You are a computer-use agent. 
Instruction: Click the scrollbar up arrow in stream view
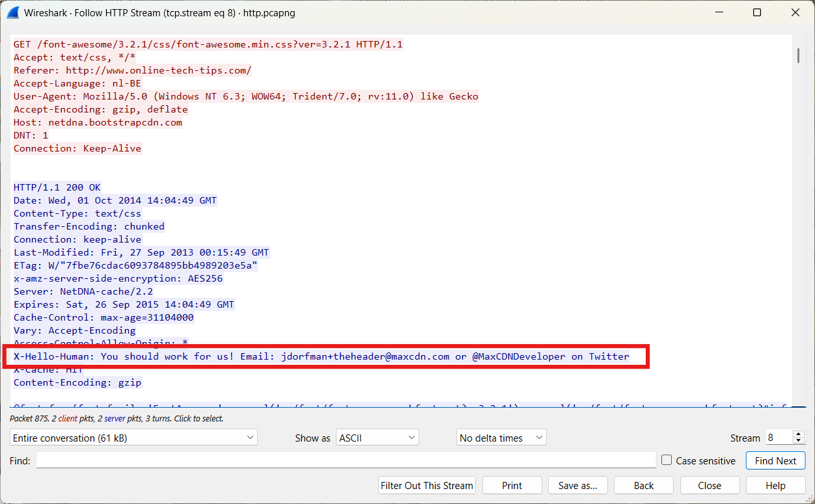coord(798,40)
